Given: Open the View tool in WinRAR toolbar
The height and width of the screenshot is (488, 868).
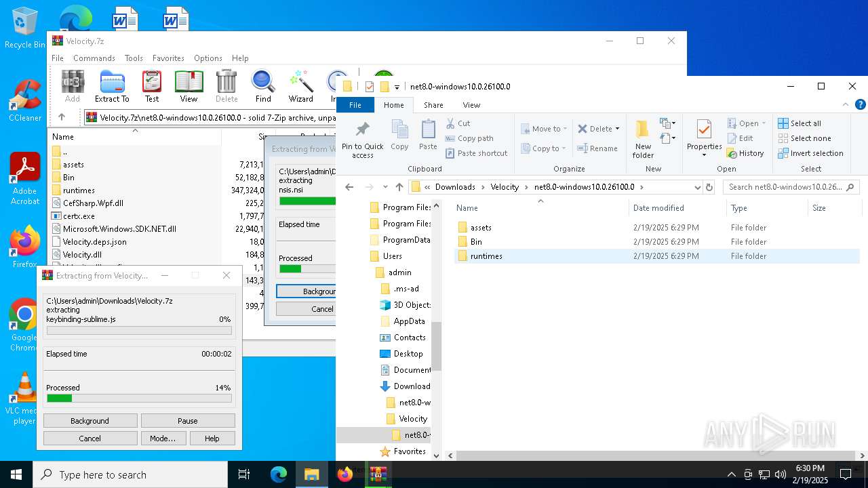Looking at the screenshot, I should point(189,86).
